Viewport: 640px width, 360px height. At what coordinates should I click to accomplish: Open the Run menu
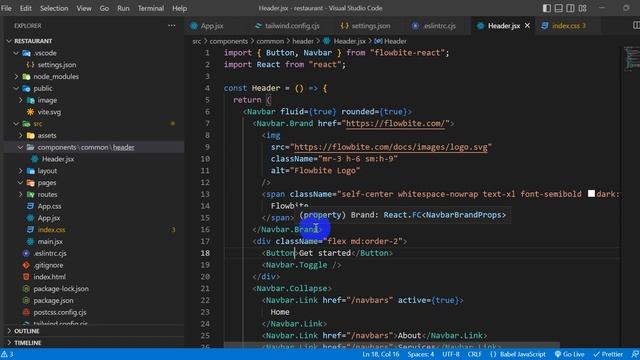pos(123,8)
